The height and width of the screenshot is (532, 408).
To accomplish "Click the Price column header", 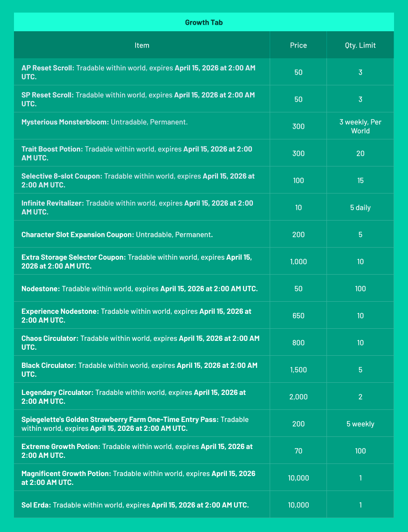I will click(x=298, y=45).
